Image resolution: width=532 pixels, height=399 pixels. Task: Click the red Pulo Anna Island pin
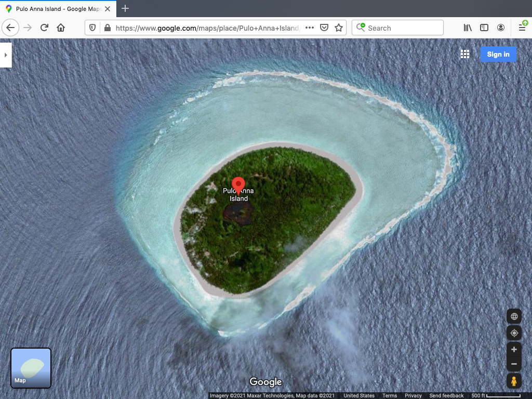pyautogui.click(x=238, y=185)
